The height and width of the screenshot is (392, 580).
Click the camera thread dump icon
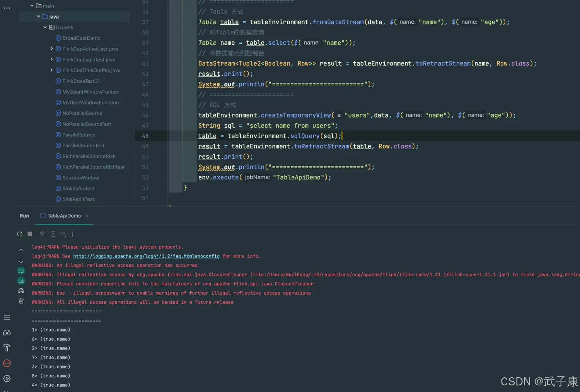click(x=43, y=234)
